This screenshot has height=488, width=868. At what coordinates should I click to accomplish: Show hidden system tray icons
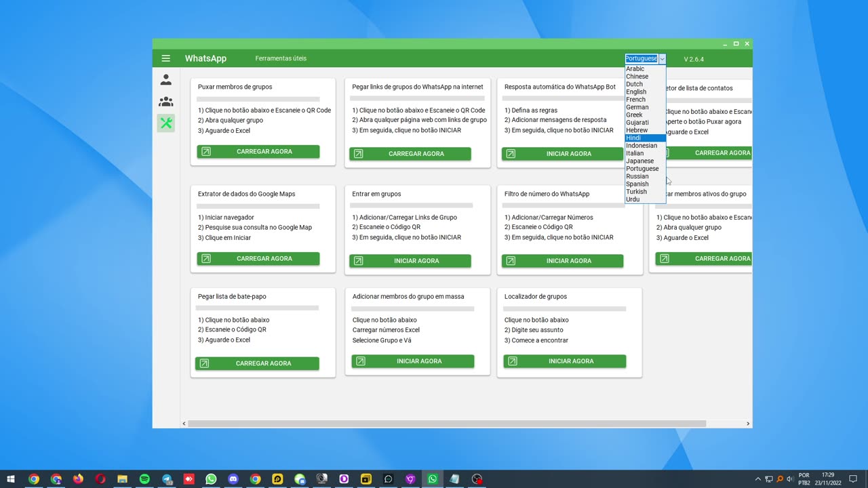pyautogui.click(x=758, y=479)
